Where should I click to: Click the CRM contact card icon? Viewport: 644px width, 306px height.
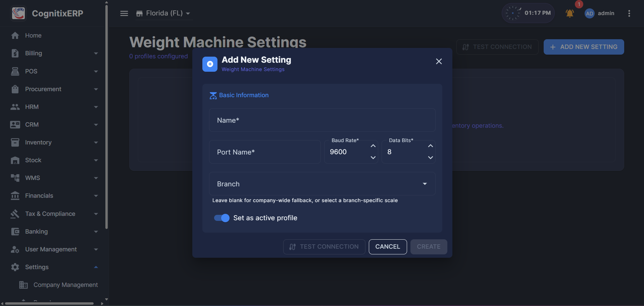(15, 125)
